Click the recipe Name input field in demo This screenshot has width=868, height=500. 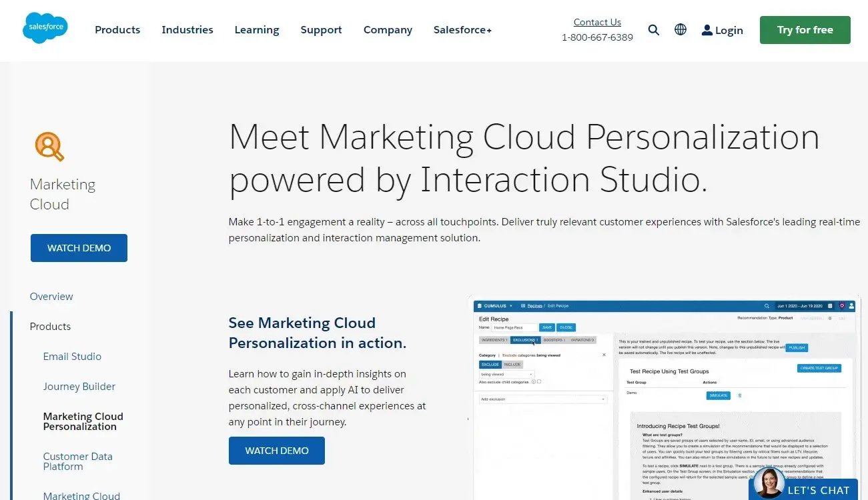coord(514,327)
